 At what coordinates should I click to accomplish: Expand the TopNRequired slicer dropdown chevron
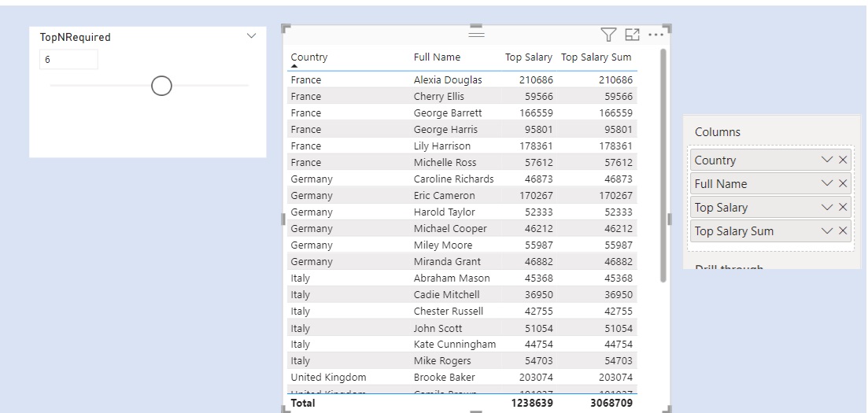point(252,36)
